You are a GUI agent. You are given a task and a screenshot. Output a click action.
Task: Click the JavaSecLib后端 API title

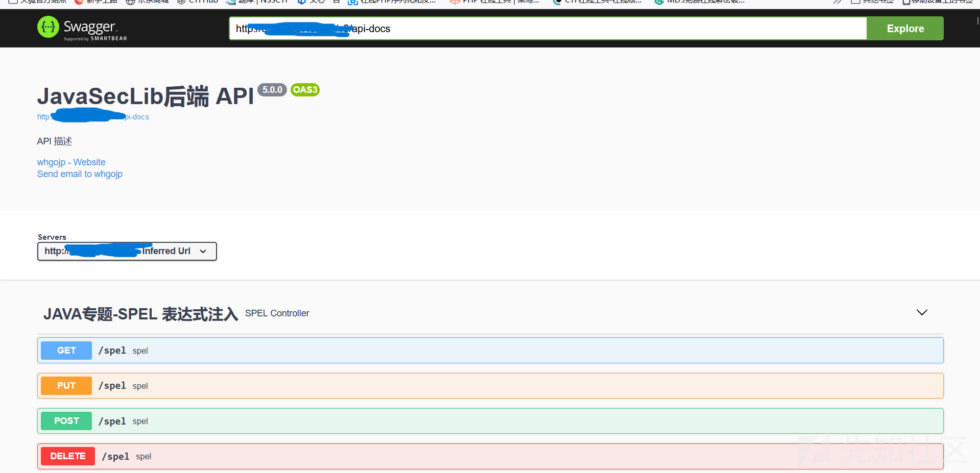point(146,96)
